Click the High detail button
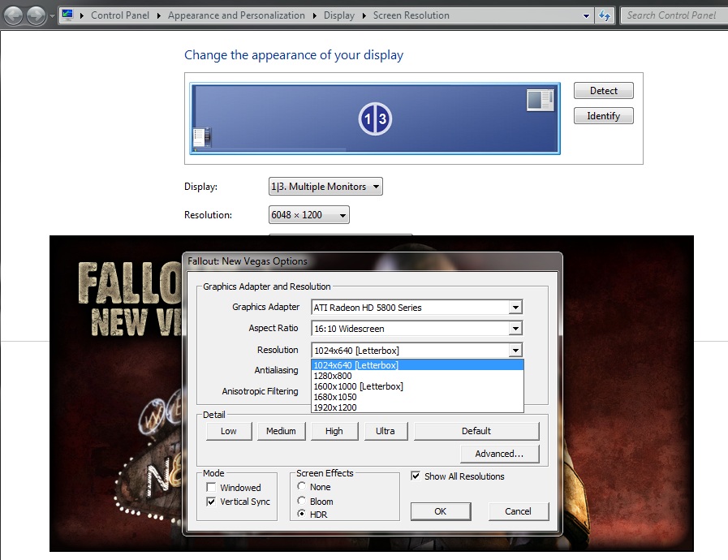The image size is (728, 560). tap(334, 431)
